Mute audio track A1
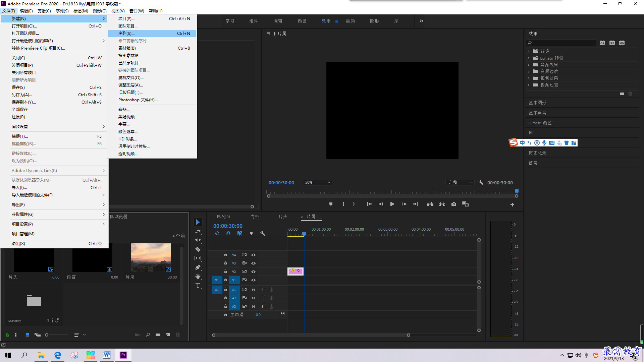Screen dimensions: 644x362 click(x=253, y=290)
